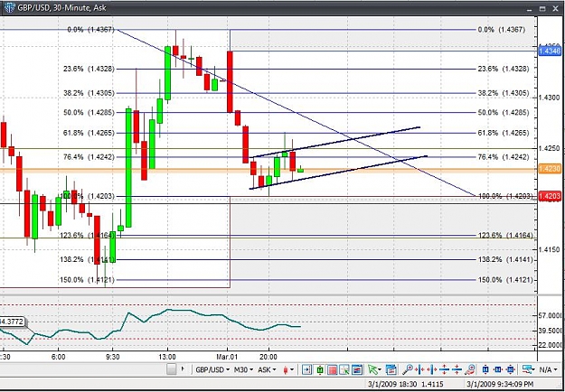Image resolution: width=565 pixels, height=392 pixels.
Task: Click the red 1.4203 price label on axis
Action: point(550,197)
